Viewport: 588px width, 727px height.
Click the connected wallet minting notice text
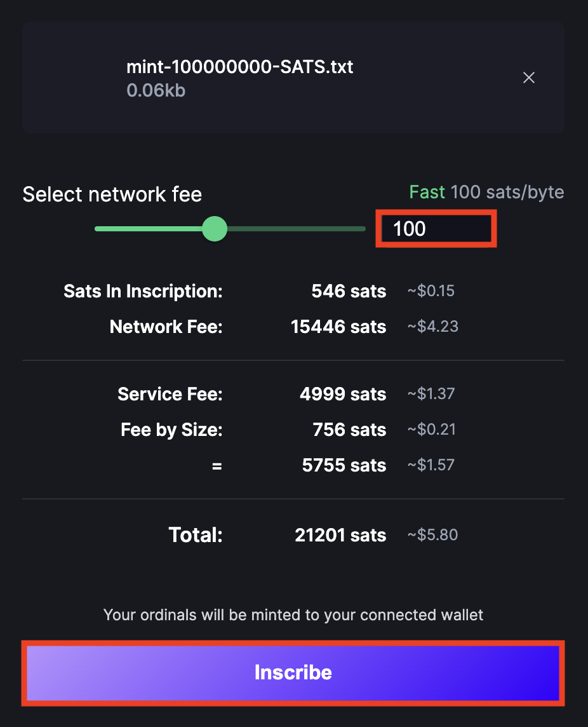(x=293, y=615)
